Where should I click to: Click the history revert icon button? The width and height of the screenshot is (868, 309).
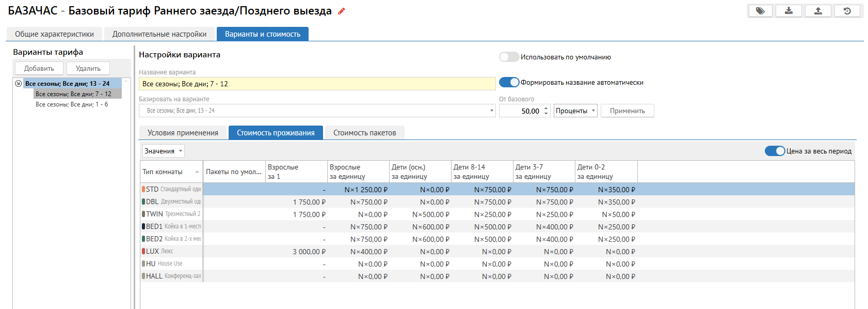click(847, 11)
